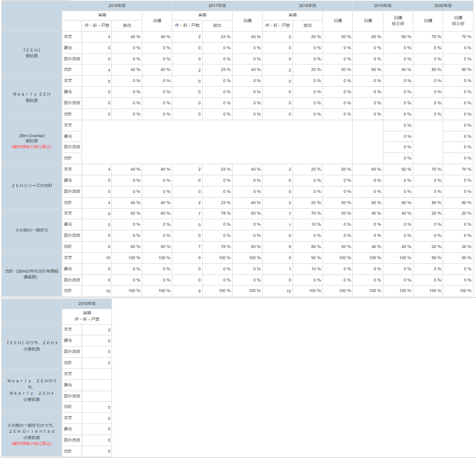Image resolution: width=476 pixels, height=458 pixels.
Task: Click the 2019 目標修正値 0 % in ZEH Oriented 合計 row
Action: (x=398, y=158)
